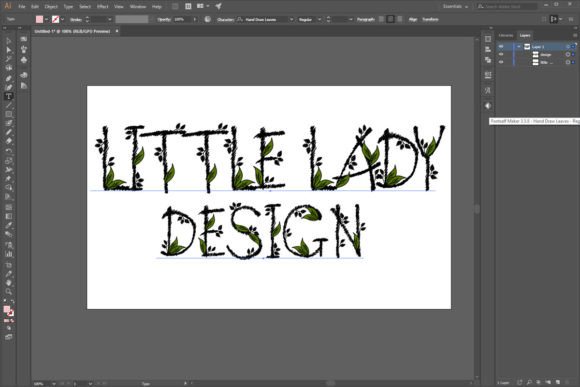Select the Line Segment tool
This screenshot has height=387, width=580.
pyautogui.click(x=9, y=105)
